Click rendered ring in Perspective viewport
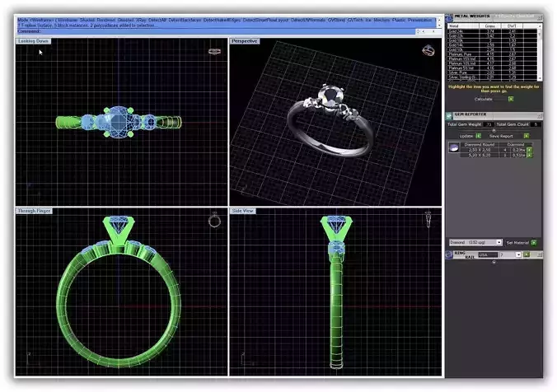Image resolution: width=557 pixels, height=392 pixels. pyautogui.click(x=329, y=121)
